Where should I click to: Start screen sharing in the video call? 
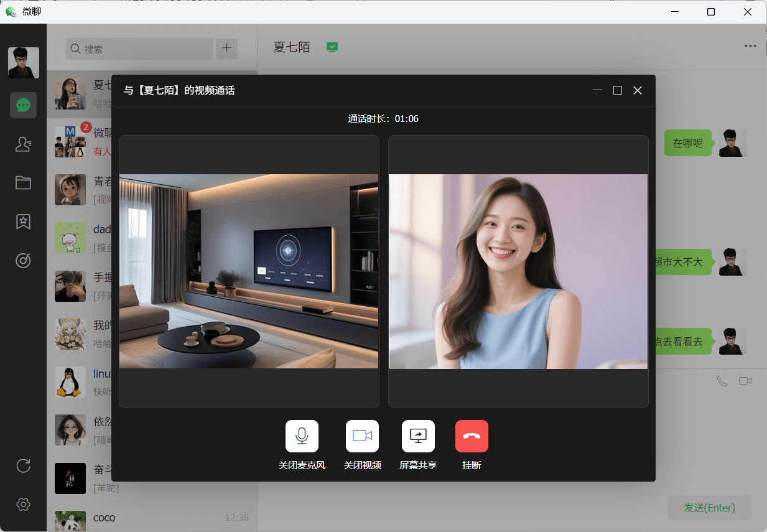[x=418, y=436]
